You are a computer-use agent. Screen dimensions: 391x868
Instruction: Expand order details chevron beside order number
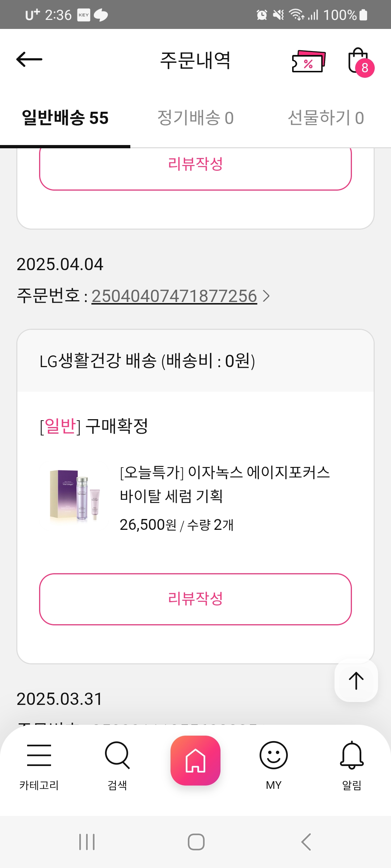[266, 296]
